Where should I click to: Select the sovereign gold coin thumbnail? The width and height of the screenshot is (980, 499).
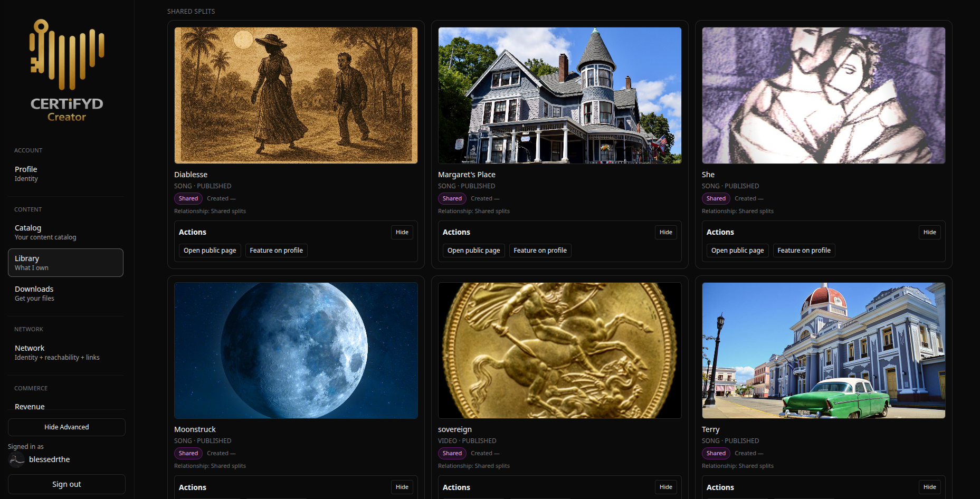click(x=560, y=350)
